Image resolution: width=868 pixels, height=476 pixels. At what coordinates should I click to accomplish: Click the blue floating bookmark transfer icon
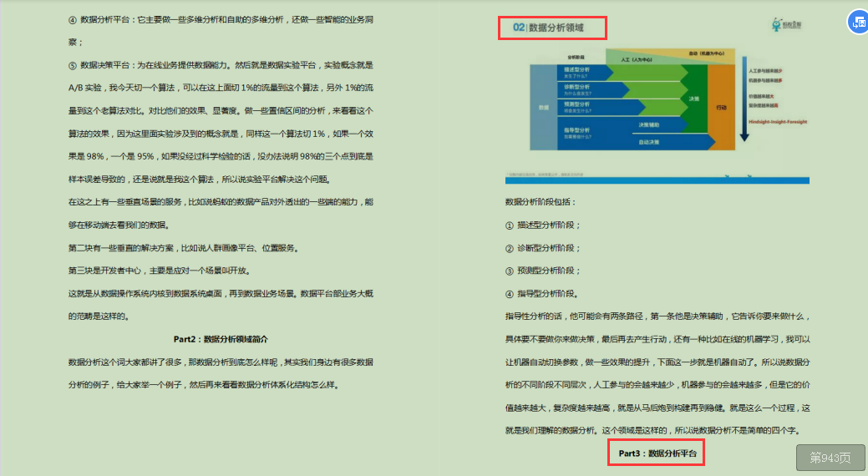[x=858, y=23]
